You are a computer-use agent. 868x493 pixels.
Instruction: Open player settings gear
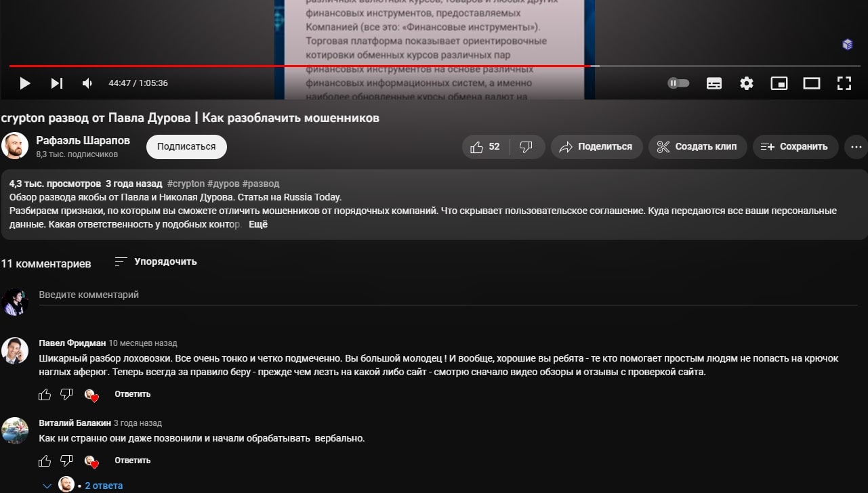(x=747, y=83)
